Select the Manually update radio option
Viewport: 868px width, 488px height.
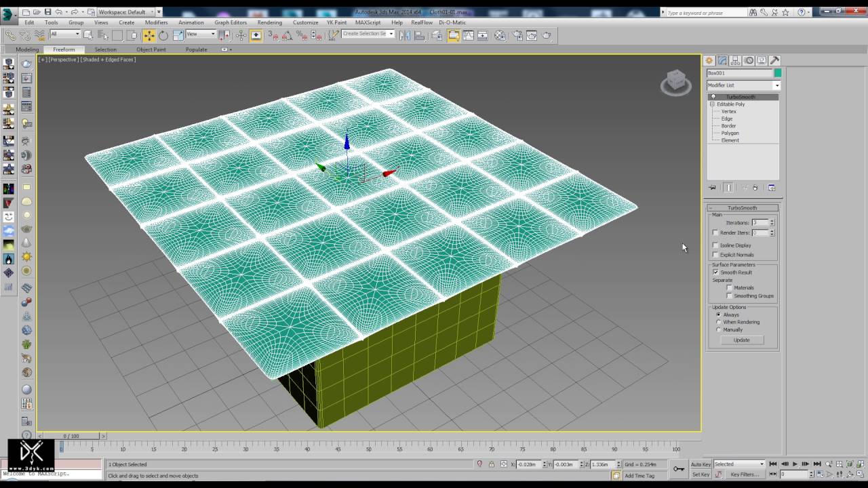click(719, 329)
